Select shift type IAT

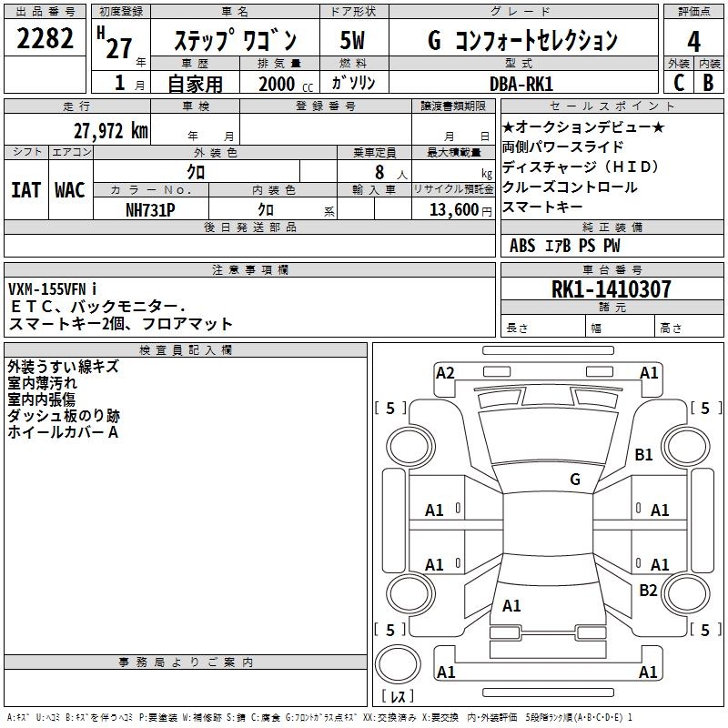(x=26, y=190)
